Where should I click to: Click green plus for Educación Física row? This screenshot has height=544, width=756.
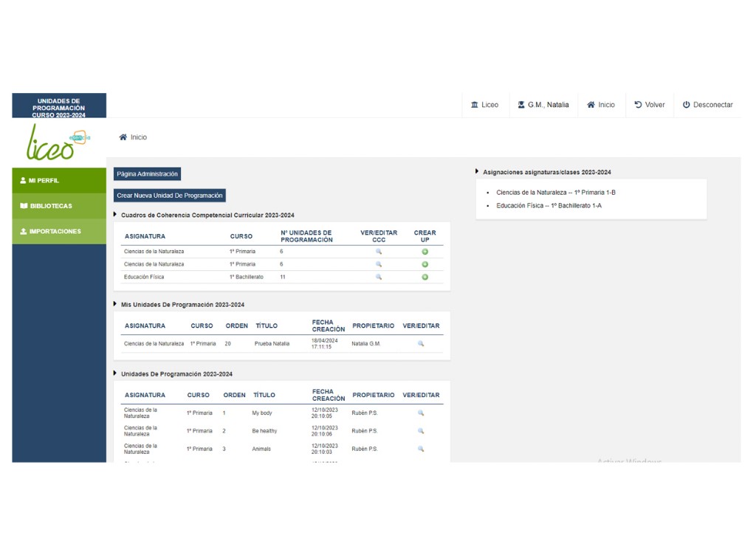coord(425,278)
